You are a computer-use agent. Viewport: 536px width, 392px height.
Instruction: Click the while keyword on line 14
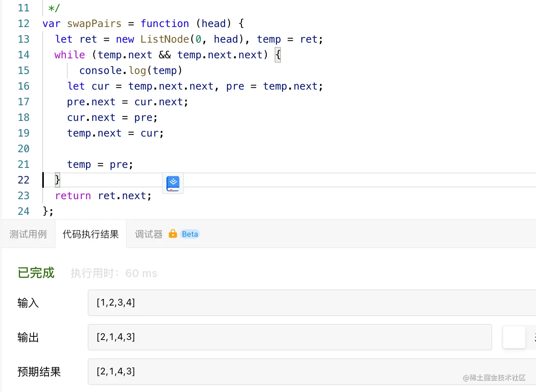[70, 55]
